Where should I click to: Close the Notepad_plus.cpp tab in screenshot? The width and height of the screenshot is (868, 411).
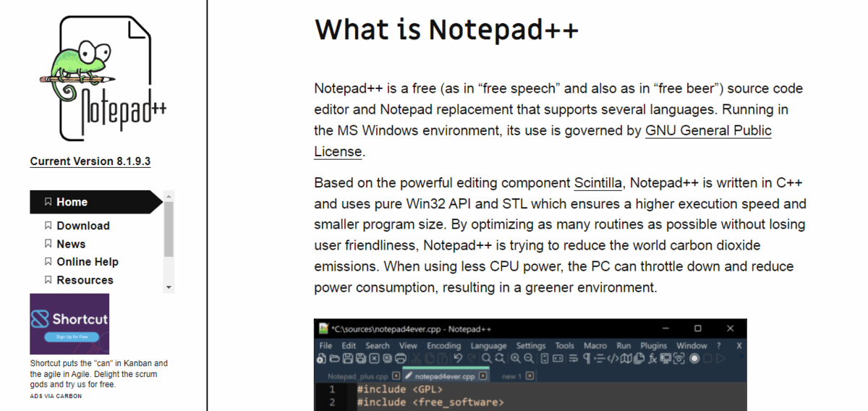coord(396,376)
